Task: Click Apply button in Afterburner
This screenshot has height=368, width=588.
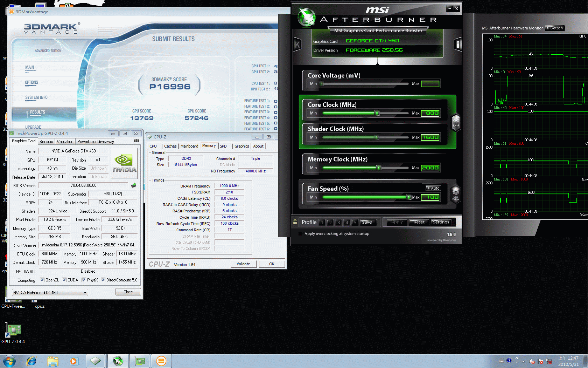Action: tap(397, 222)
